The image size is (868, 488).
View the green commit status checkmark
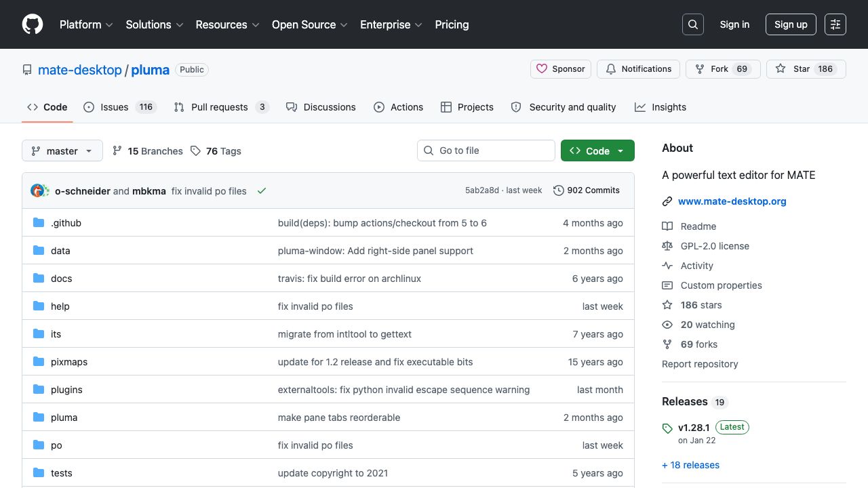click(x=262, y=191)
